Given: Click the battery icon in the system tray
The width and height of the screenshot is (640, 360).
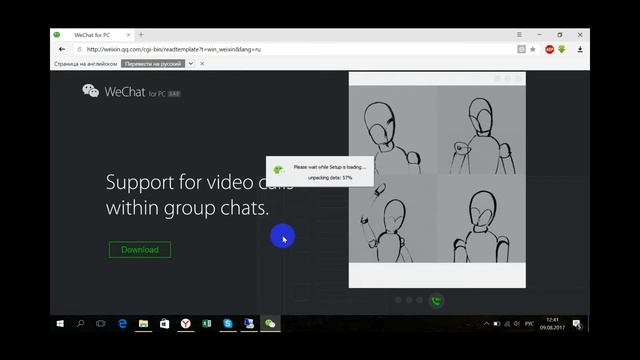Looking at the screenshot, I should click(497, 324).
